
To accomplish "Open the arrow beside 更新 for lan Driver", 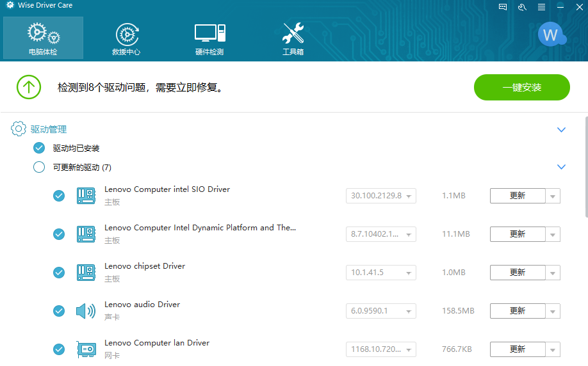I will point(553,349).
